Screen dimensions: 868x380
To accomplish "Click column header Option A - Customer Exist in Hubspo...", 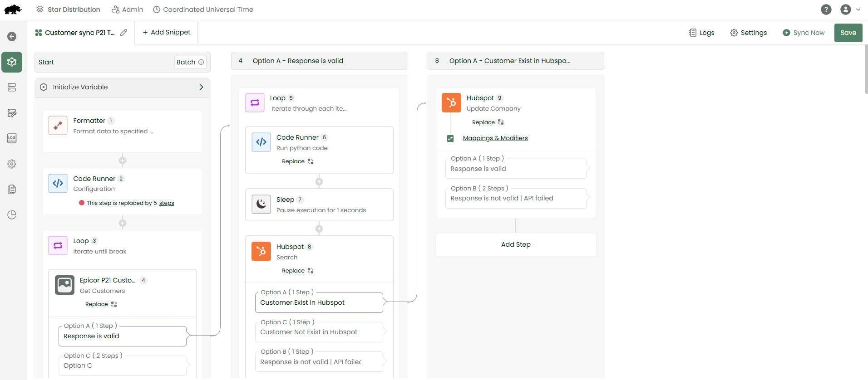I will pyautogui.click(x=516, y=61).
